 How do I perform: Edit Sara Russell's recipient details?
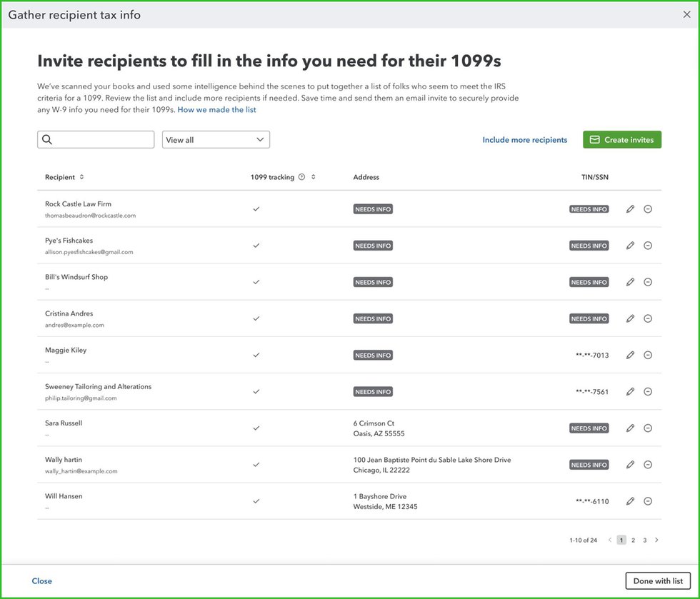coord(630,428)
